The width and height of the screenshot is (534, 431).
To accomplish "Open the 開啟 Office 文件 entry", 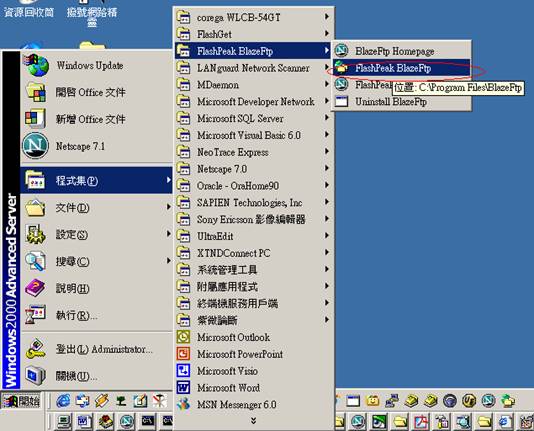I will 96,92.
